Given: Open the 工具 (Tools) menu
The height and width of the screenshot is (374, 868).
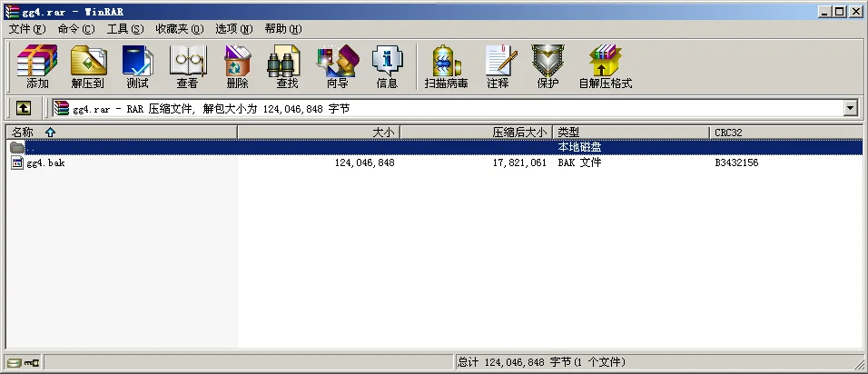Looking at the screenshot, I should coord(124,29).
